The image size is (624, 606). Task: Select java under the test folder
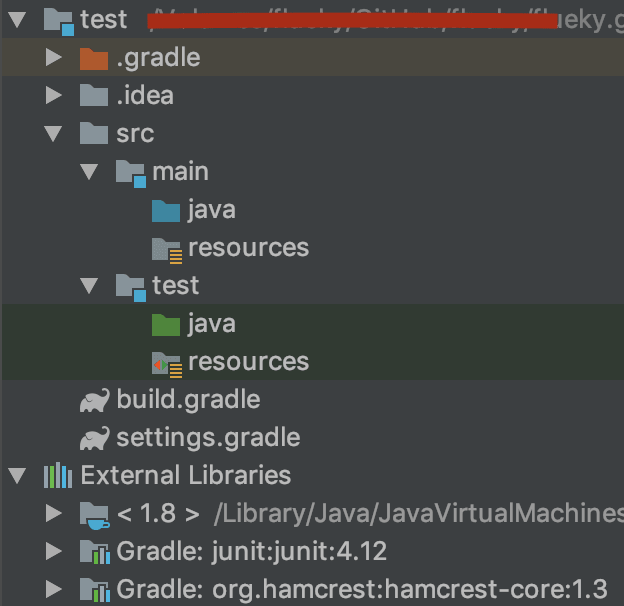tap(212, 323)
